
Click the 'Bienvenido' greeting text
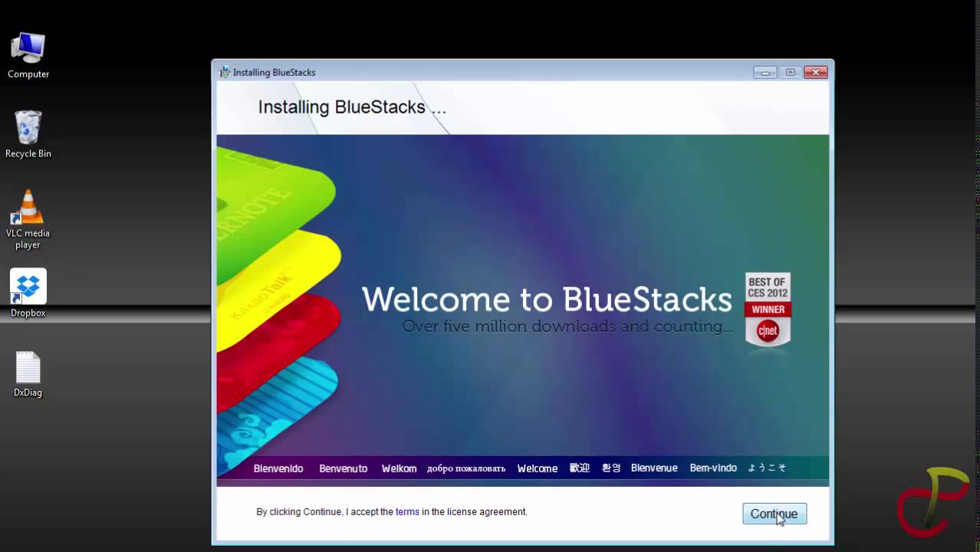pos(278,468)
